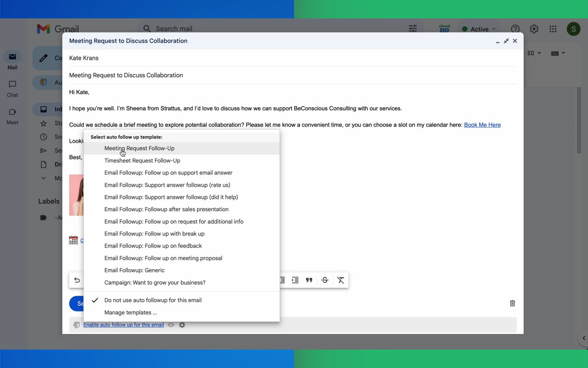Click the indent less icon

282,280
